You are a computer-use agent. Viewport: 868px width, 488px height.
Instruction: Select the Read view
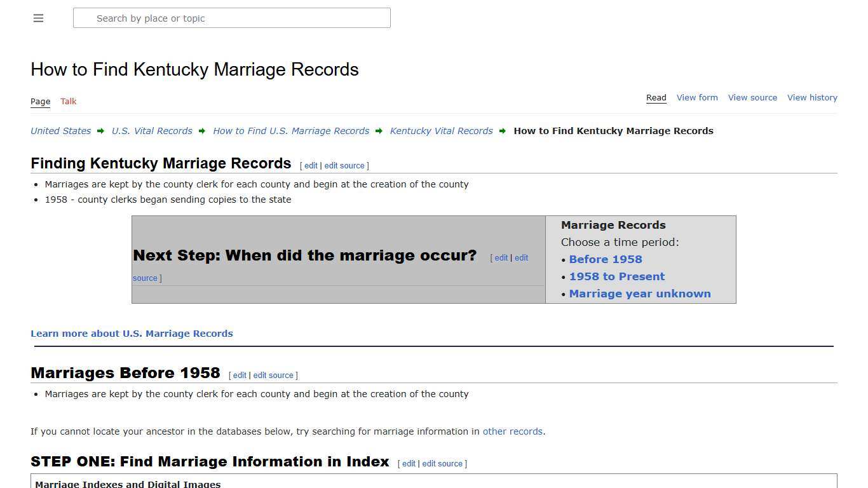tap(656, 97)
